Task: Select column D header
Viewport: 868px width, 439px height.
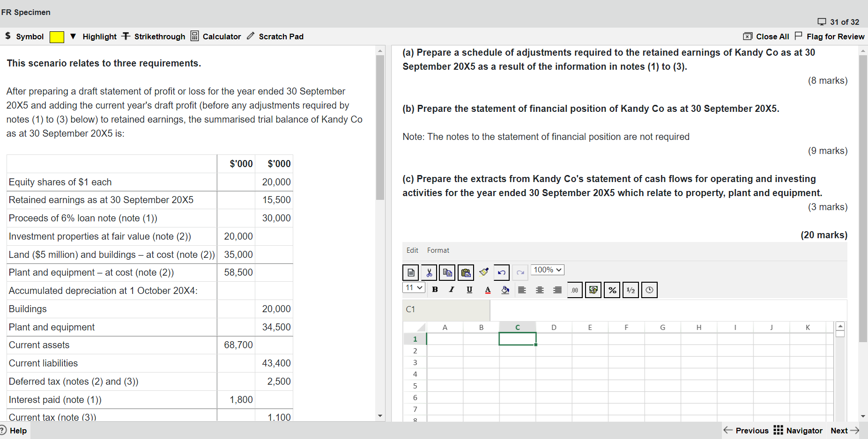Action: coord(554,327)
